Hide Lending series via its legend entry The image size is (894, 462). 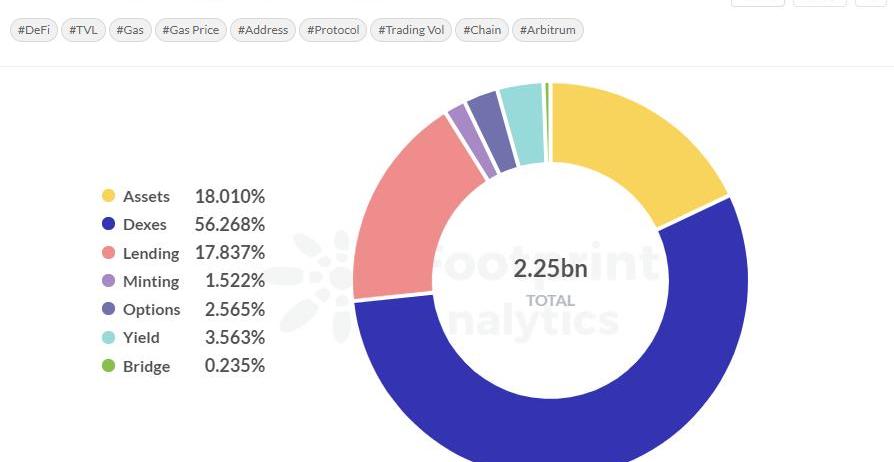151,254
